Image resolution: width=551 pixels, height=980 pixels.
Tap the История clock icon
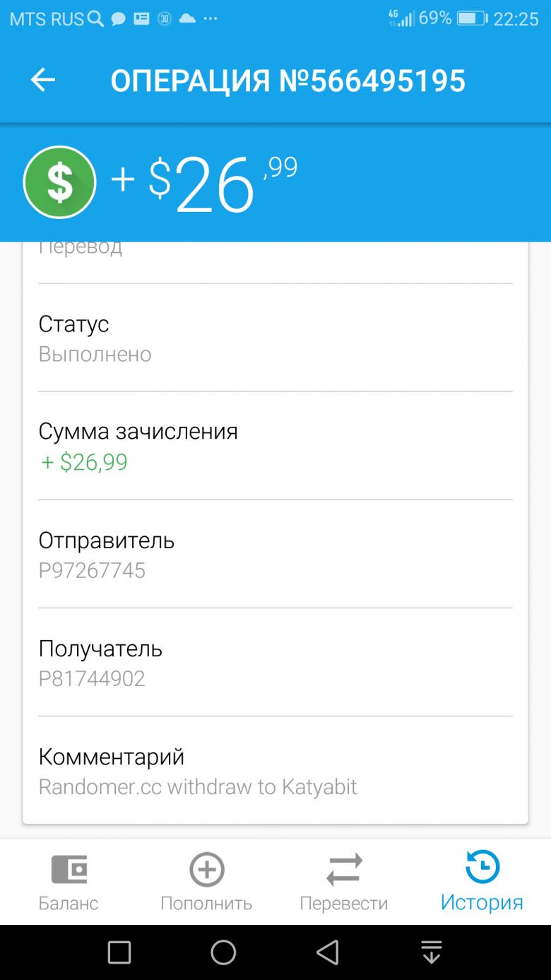tap(482, 868)
